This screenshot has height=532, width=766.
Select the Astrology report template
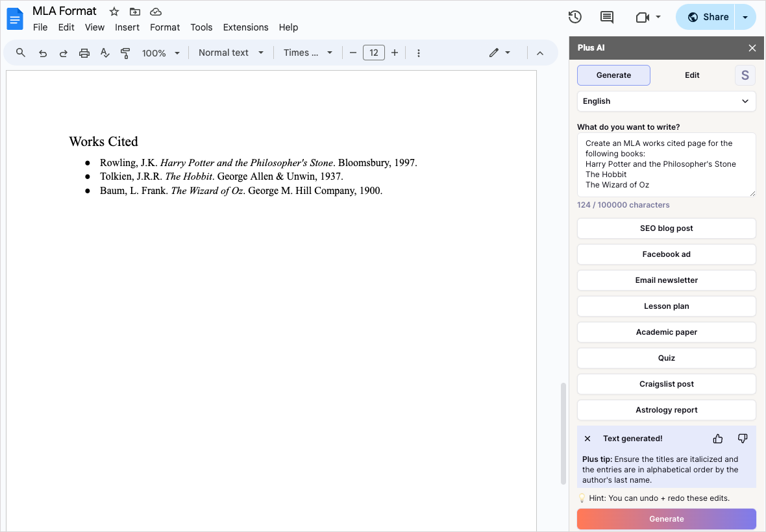click(x=666, y=410)
